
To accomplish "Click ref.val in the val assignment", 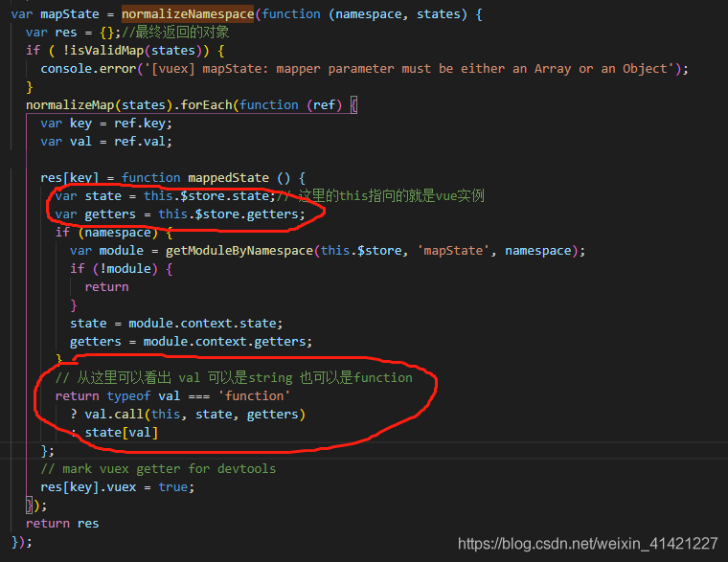I will click(140, 141).
